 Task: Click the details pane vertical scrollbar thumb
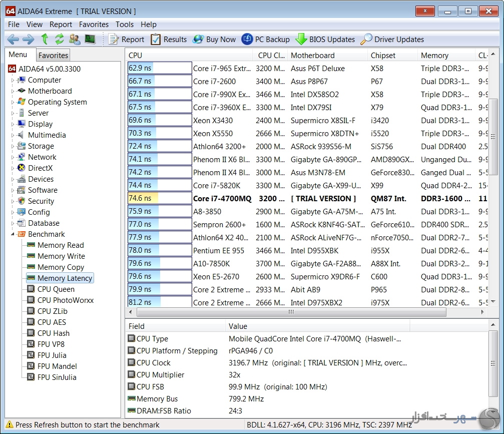click(493, 363)
